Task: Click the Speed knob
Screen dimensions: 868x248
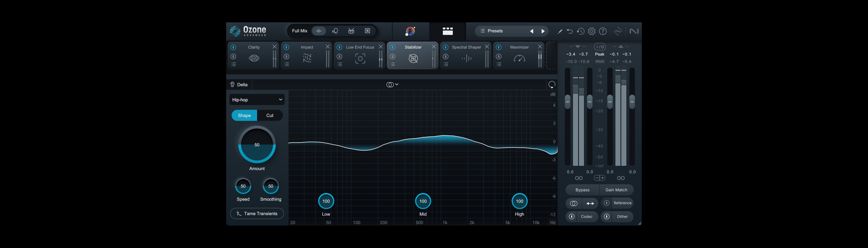Action: 243,186
